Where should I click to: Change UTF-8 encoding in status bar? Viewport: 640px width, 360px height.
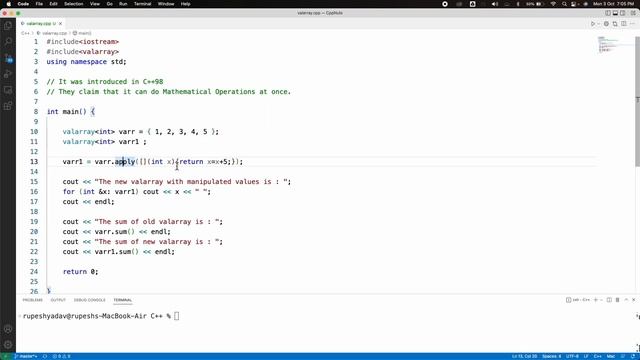572,356
